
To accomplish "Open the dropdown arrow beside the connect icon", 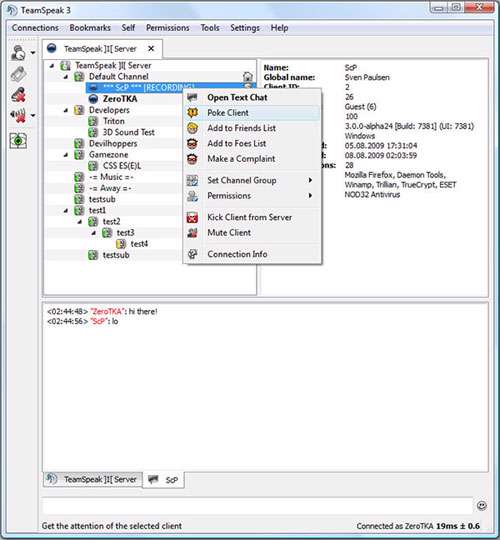I will pyautogui.click(x=33, y=53).
